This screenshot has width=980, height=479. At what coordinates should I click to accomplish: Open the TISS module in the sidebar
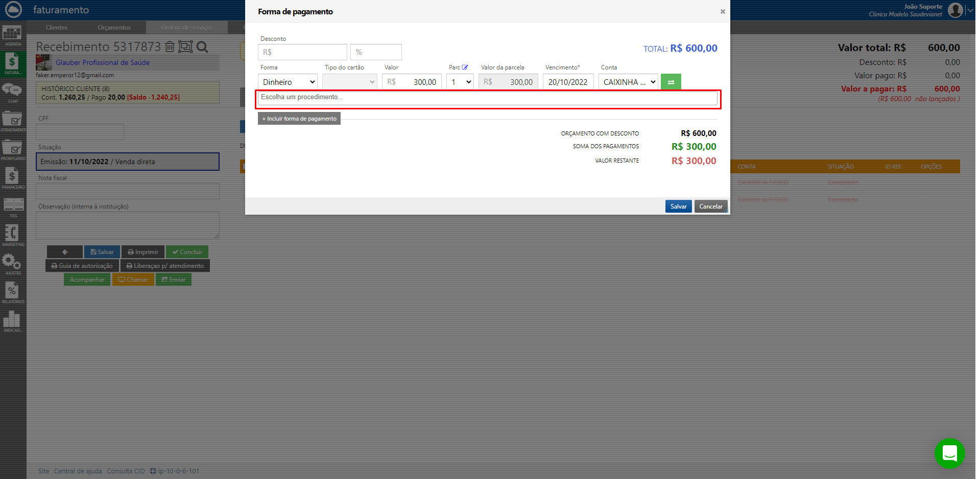tap(13, 208)
